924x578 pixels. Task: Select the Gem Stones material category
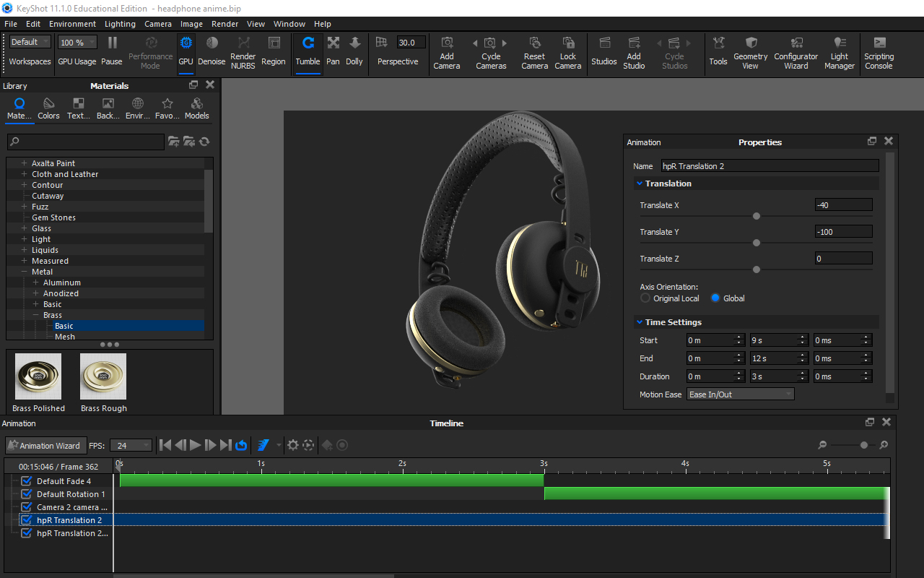[53, 217]
